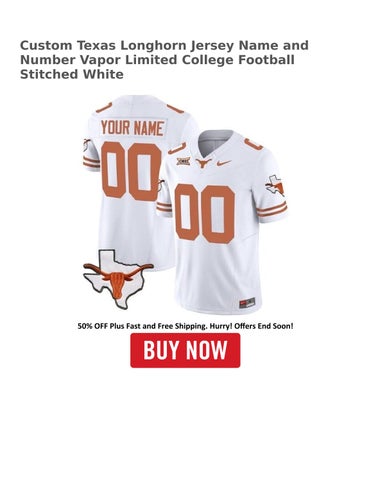Click the orange sleeve stripes on the back jersey
The width and height of the screenshot is (371, 480).
91,163
